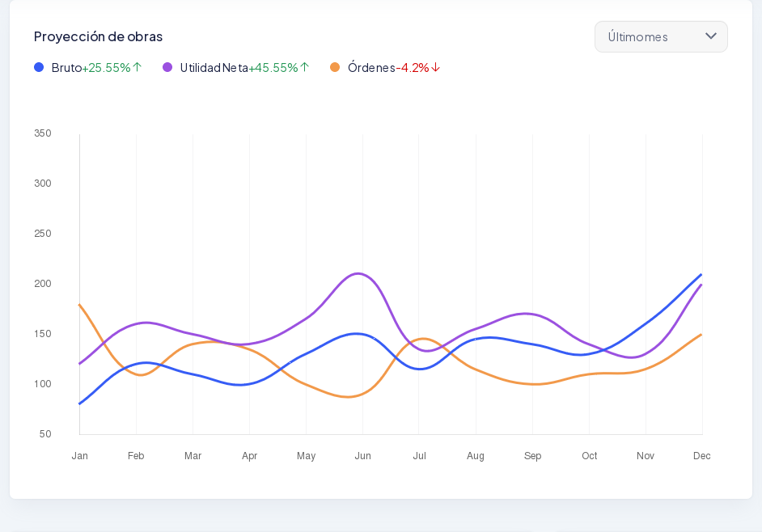This screenshot has height=532, width=762.
Task: Click the purple line's peak at Jun
Action: [x=358, y=273]
